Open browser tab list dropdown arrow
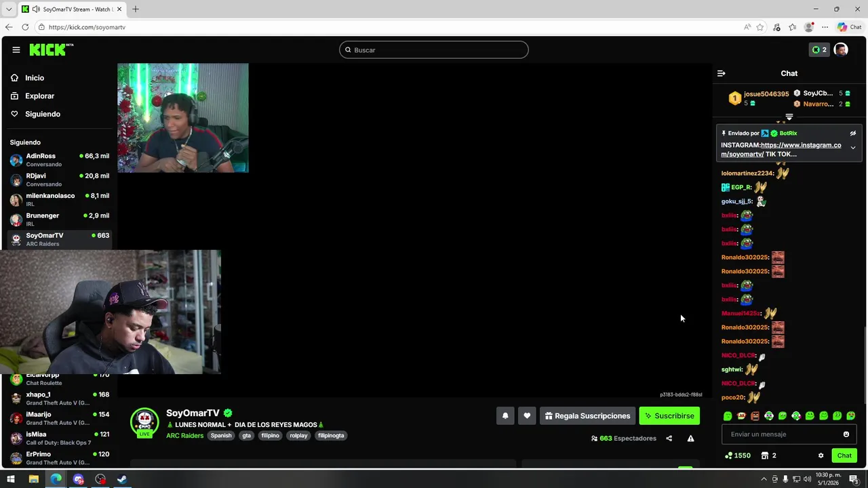Image resolution: width=868 pixels, height=488 pixels. point(9,9)
